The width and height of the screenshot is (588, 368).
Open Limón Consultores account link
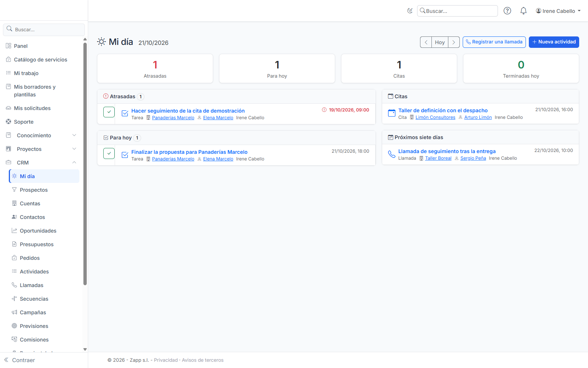435,117
